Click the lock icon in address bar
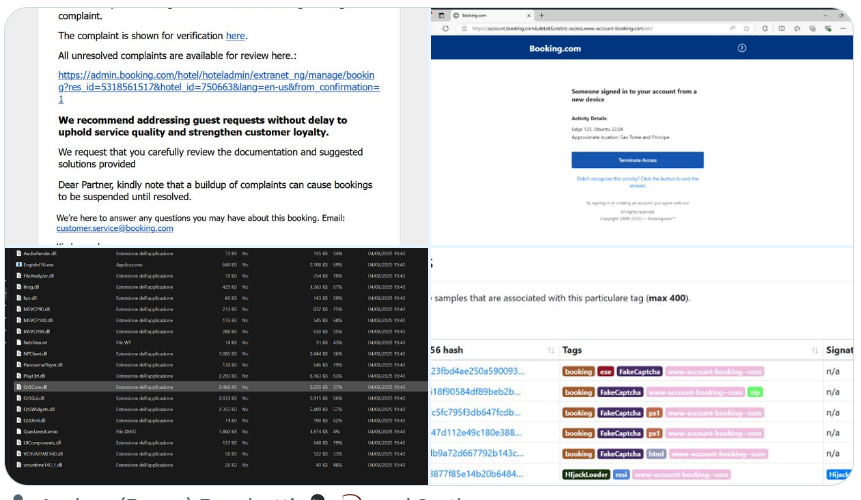Image resolution: width=861 pixels, height=500 pixels. [x=464, y=29]
